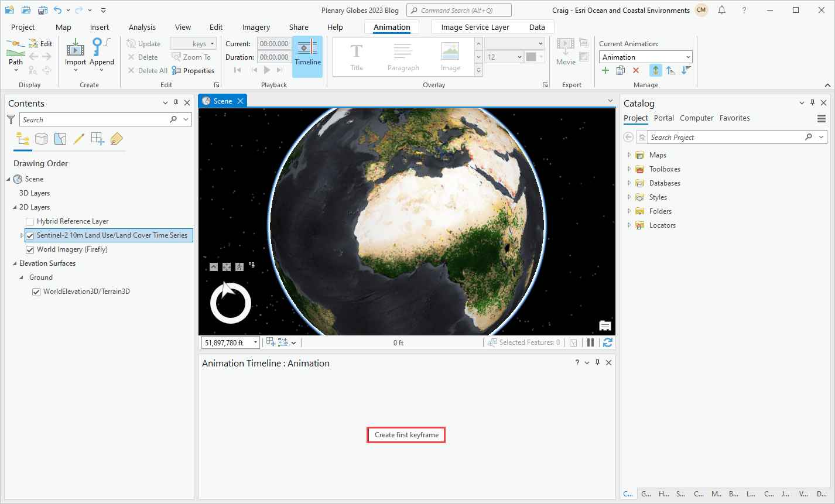The height and width of the screenshot is (504, 835).
Task: Click the duplicate animation icon
Action: 621,70
